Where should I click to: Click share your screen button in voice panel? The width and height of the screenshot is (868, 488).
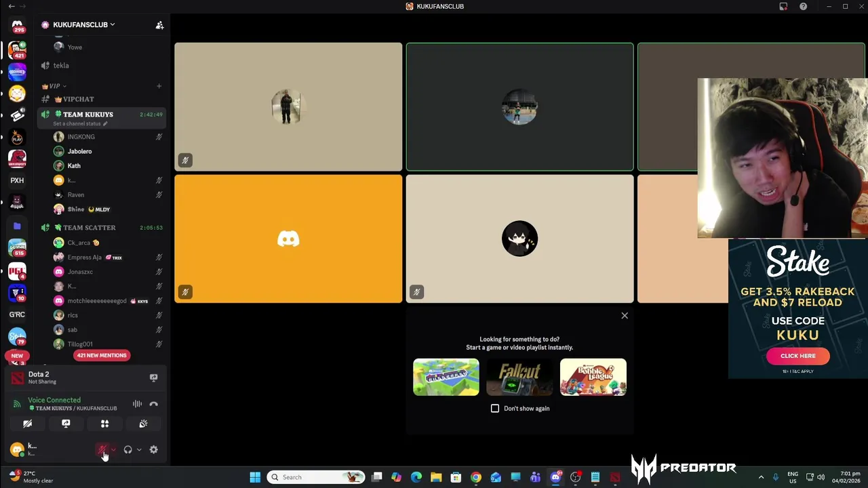coord(66,424)
